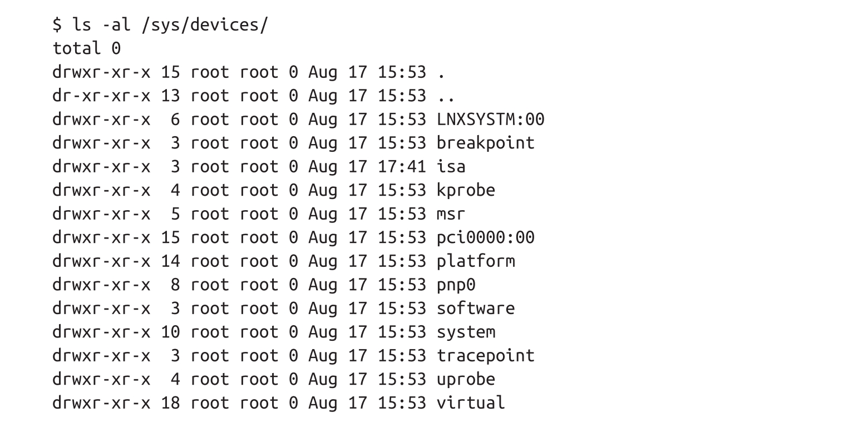Click the msr directory name
Screen dimensions: 868x422
451,214
